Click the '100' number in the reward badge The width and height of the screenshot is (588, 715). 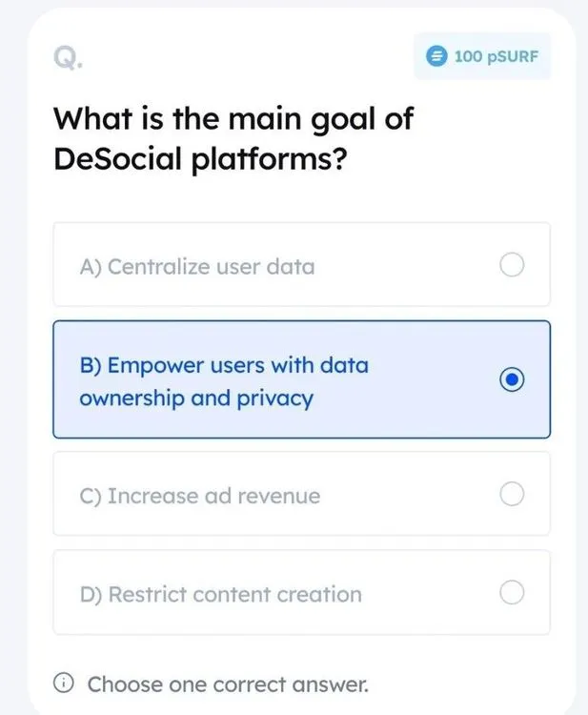(468, 56)
